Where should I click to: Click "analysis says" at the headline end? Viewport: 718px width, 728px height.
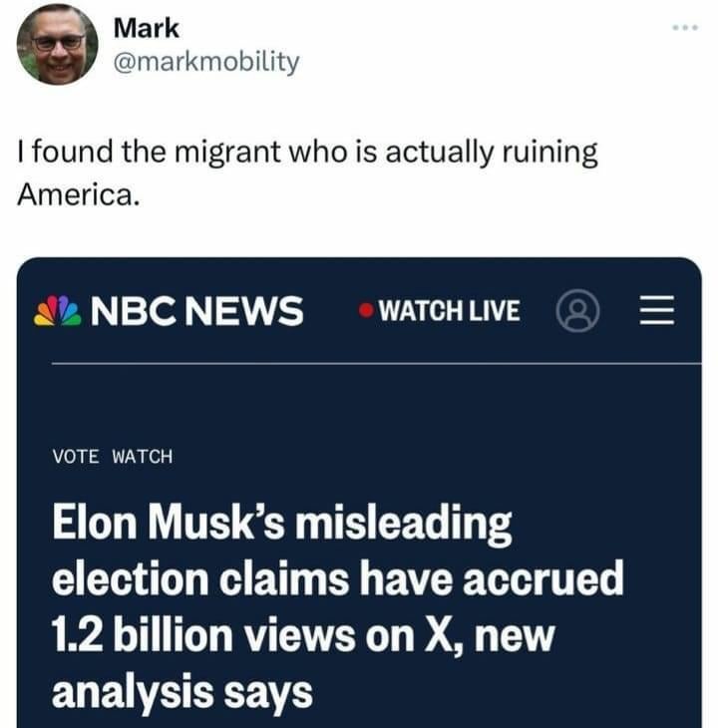[x=181, y=690]
